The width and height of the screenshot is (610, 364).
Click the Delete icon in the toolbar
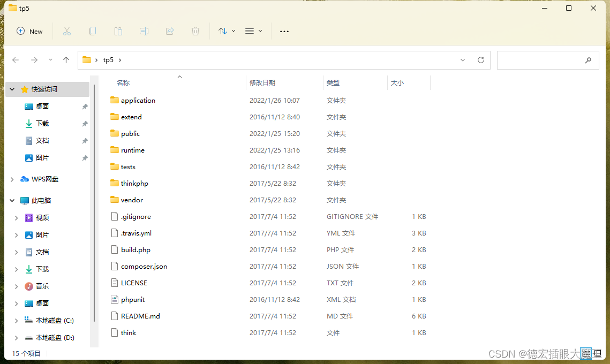pyautogui.click(x=195, y=31)
